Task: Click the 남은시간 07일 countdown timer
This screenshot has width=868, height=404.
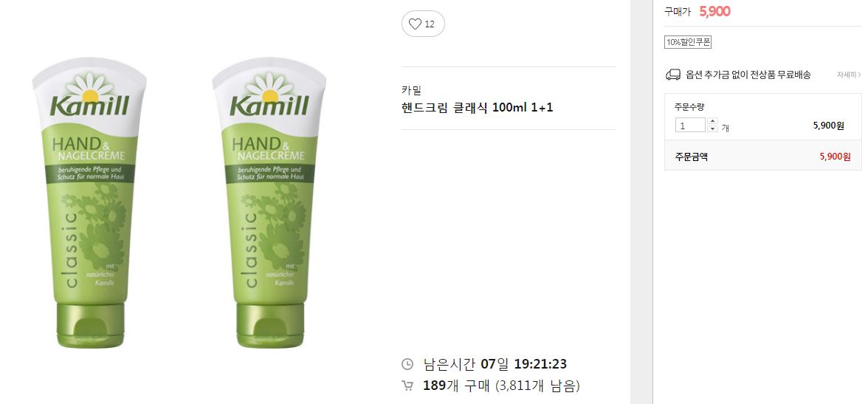Action: tap(495, 364)
